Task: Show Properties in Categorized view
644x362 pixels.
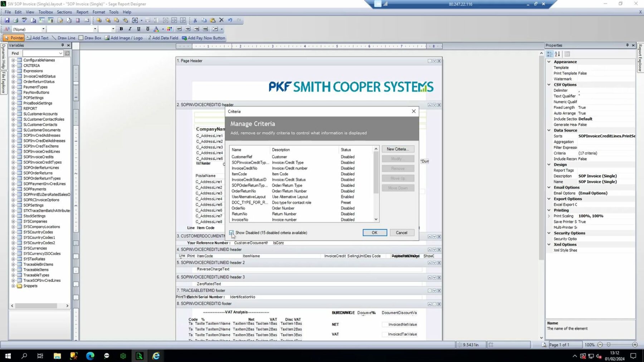Action: pos(550,54)
